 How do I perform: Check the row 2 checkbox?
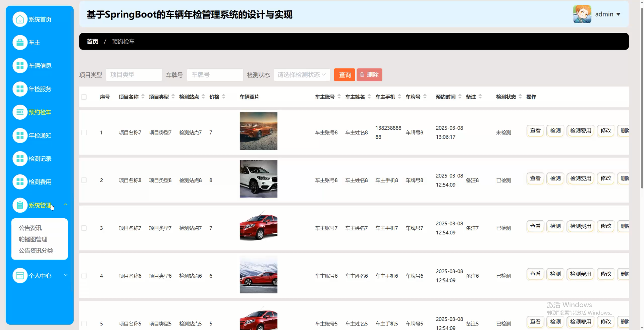(84, 180)
